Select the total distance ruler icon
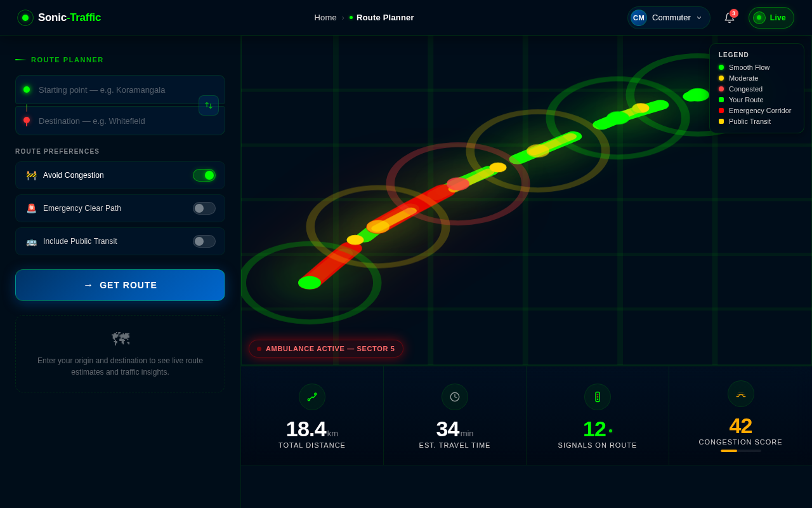Screen dimensions: 812x508 coord(311,396)
